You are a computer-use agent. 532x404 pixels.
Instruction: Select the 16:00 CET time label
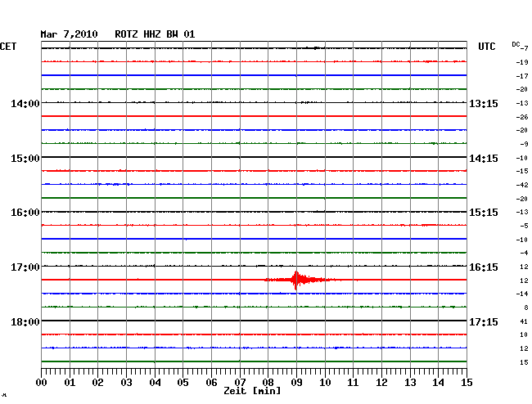(x=25, y=213)
